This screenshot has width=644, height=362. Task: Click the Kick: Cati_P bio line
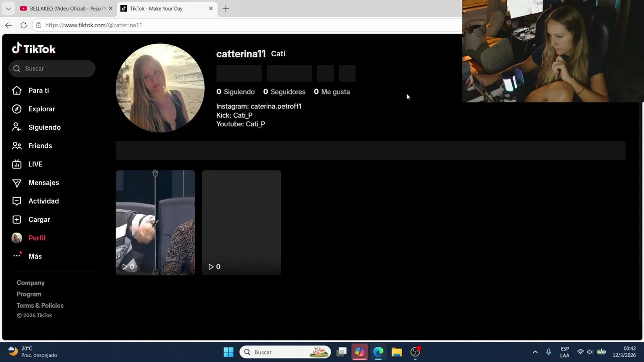point(234,116)
